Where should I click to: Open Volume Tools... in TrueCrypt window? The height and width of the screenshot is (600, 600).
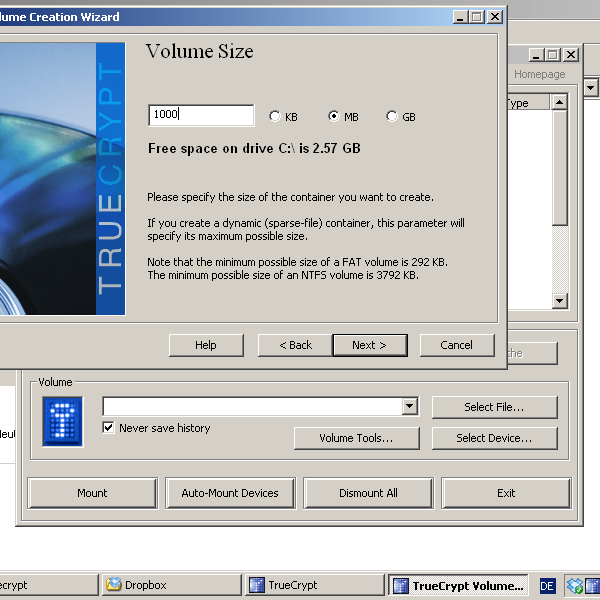click(x=356, y=438)
